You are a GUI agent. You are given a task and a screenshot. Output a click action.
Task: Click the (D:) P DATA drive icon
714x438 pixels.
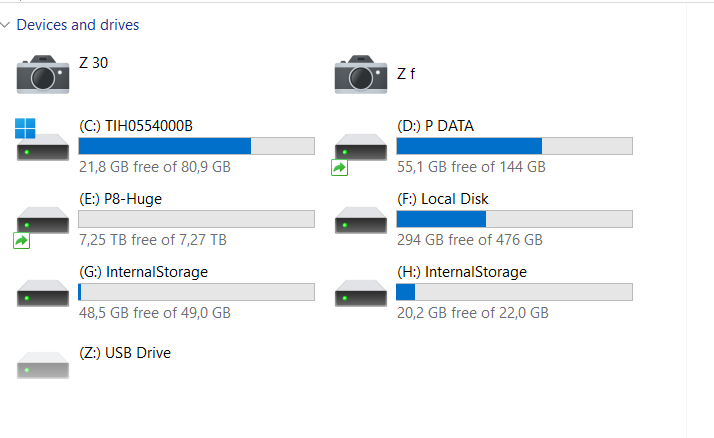click(x=360, y=150)
